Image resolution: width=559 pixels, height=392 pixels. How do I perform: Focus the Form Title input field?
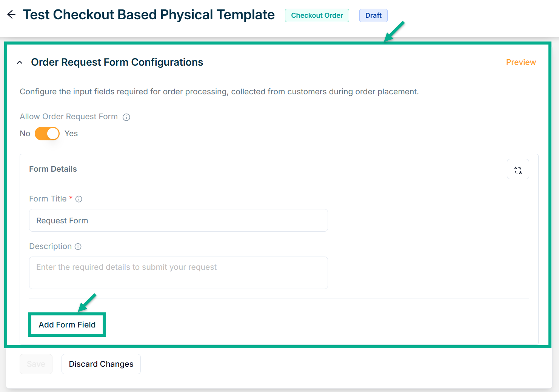click(178, 220)
